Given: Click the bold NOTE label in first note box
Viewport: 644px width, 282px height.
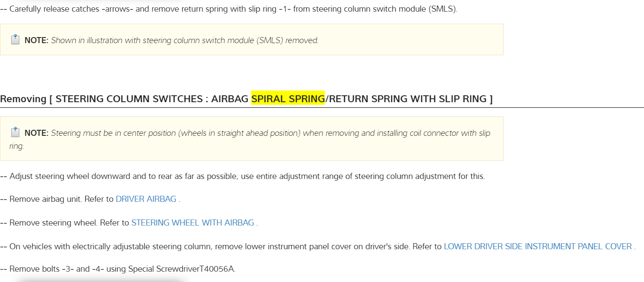Looking at the screenshot, I should [x=36, y=41].
